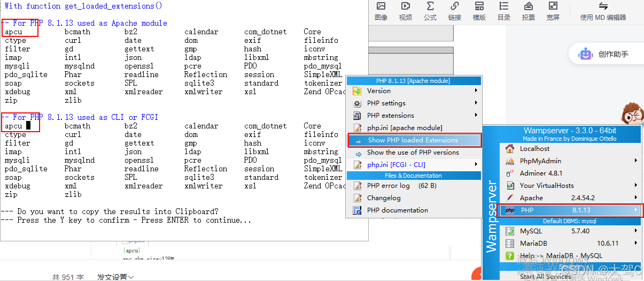Click the PHP documentation icon
The image size is (644, 281).
tap(358, 210)
